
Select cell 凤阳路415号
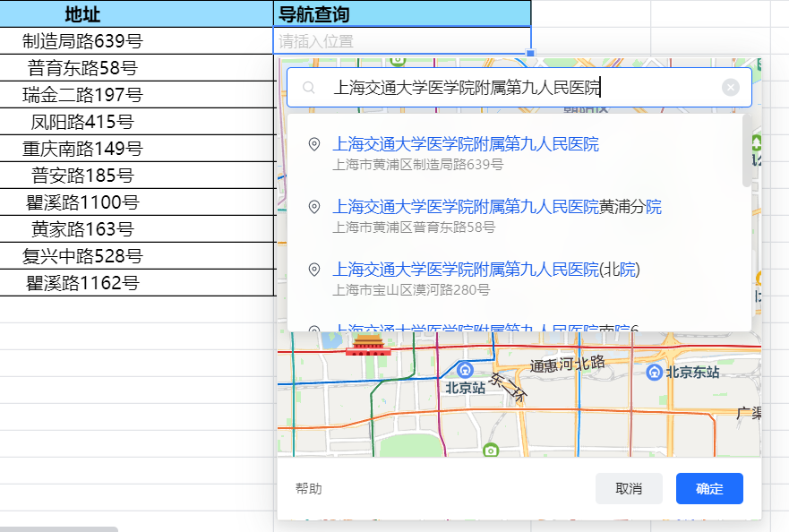[136, 122]
